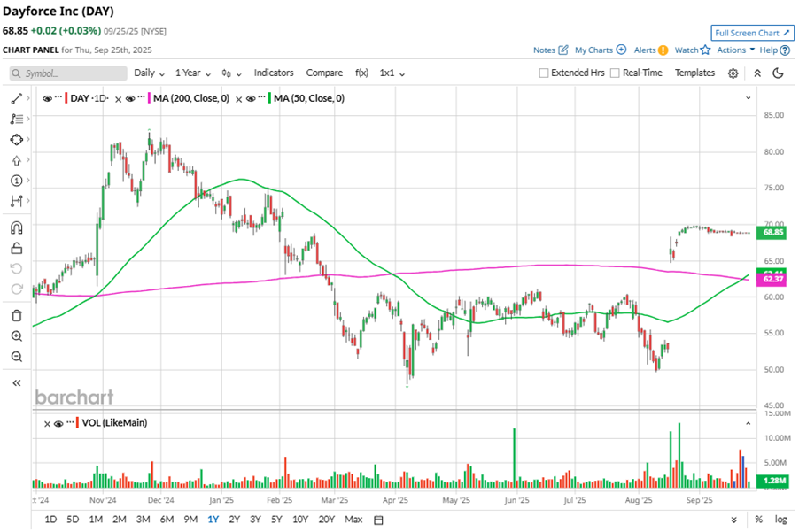Enable the Extended Hrs checkbox
The width and height of the screenshot is (799, 532).
point(544,73)
